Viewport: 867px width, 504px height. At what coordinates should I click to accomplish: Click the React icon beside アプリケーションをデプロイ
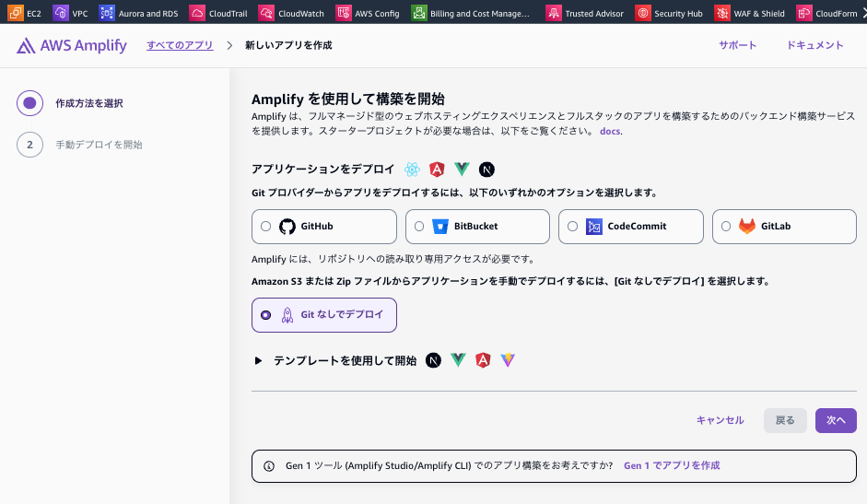click(x=412, y=170)
